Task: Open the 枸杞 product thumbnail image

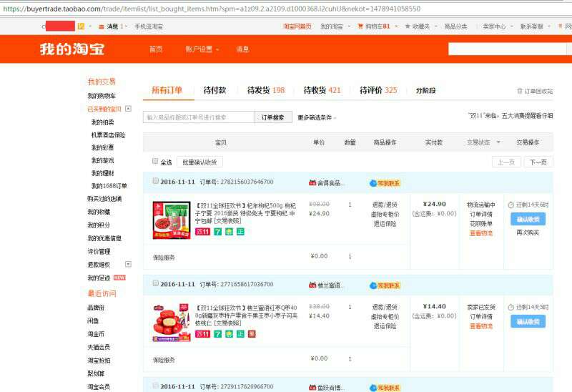Action: point(172,220)
